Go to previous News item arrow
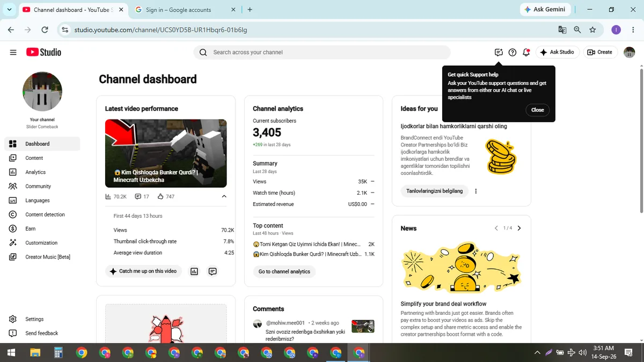 coord(496,228)
